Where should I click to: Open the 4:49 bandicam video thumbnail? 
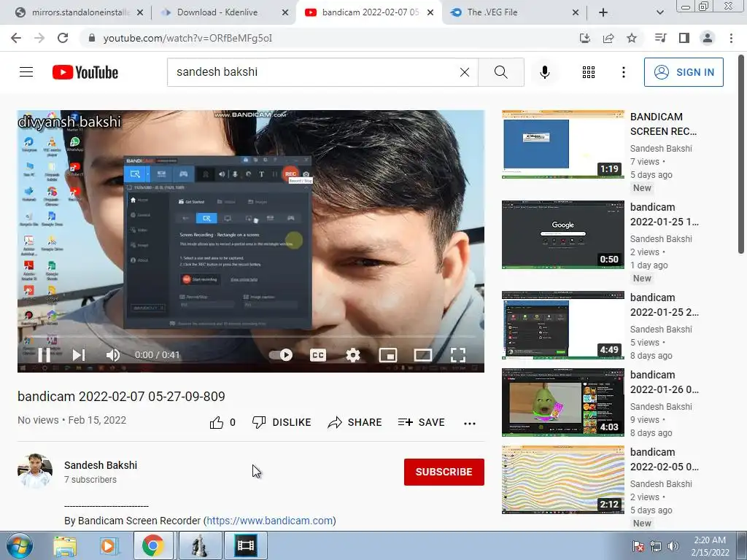coord(562,325)
